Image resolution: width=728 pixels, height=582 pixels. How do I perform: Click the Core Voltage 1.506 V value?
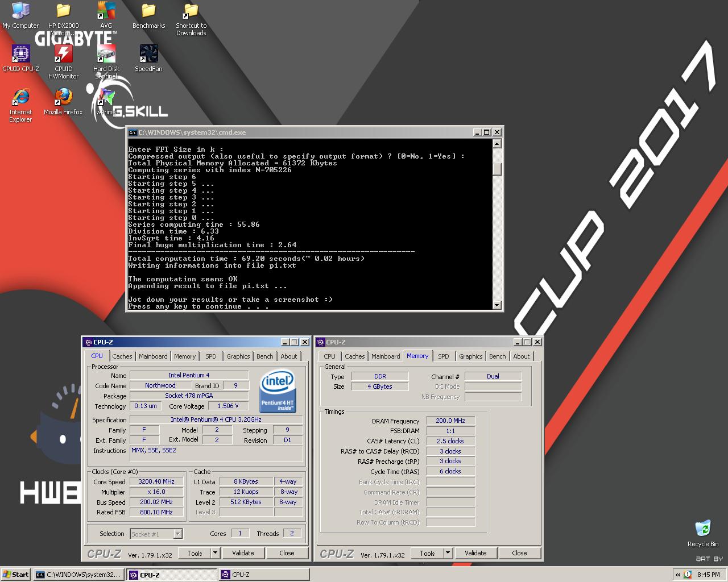click(229, 406)
